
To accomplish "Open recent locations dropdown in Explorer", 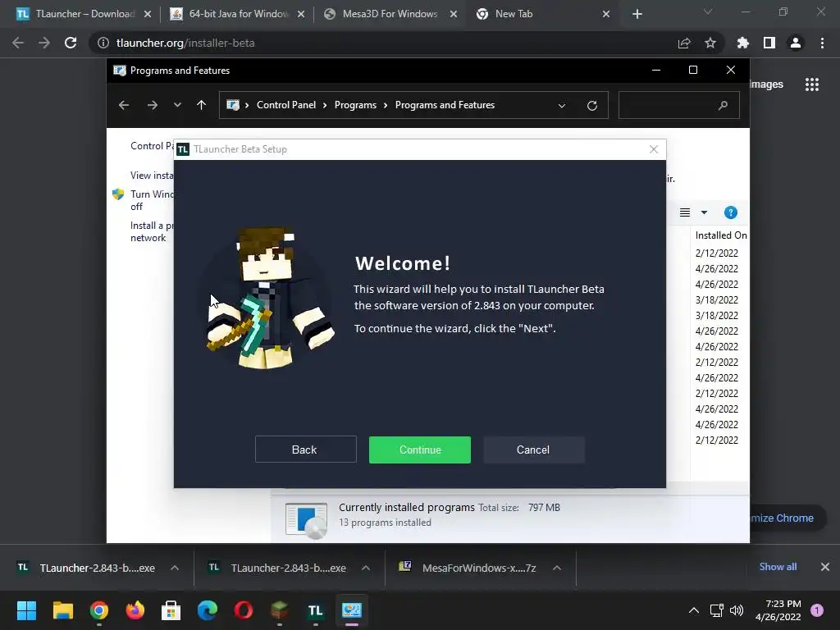I will [177, 105].
